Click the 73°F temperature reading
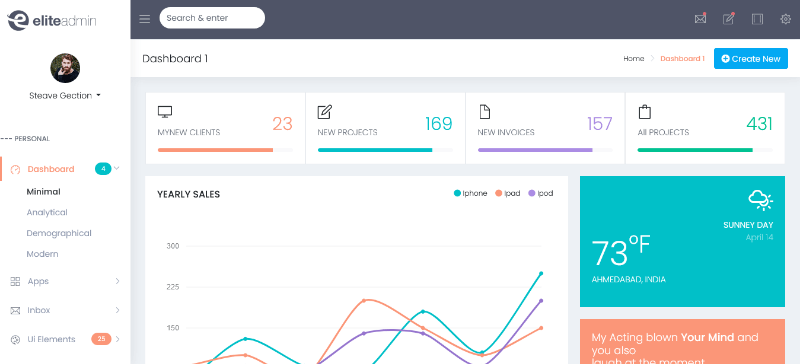800x364 pixels. pos(621,251)
